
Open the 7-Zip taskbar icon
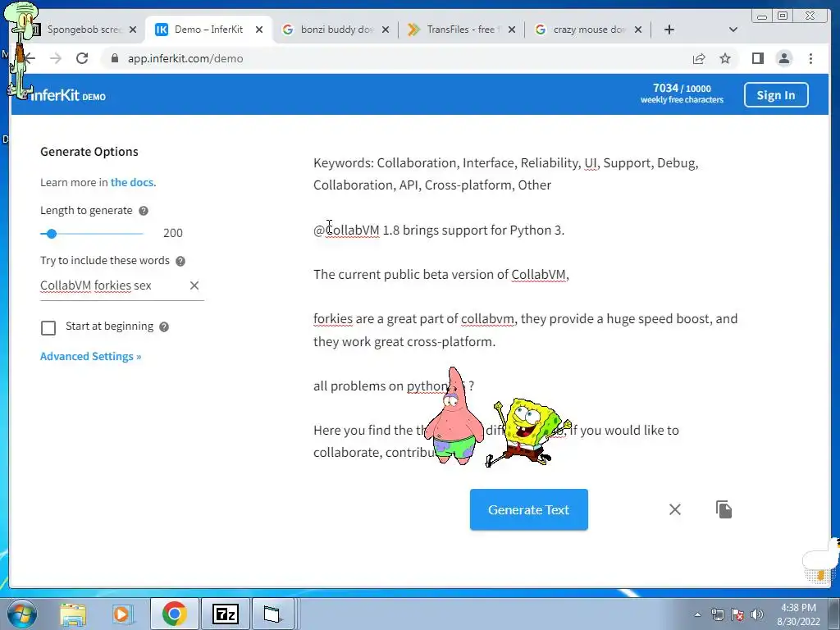coord(226,614)
